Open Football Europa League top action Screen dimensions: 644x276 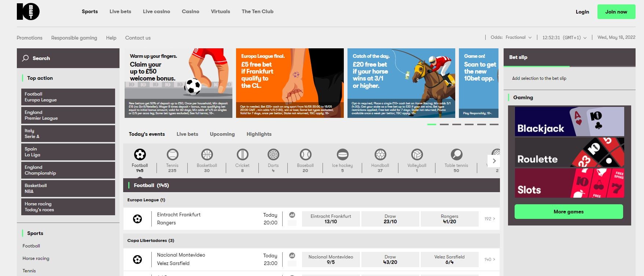tap(68, 97)
